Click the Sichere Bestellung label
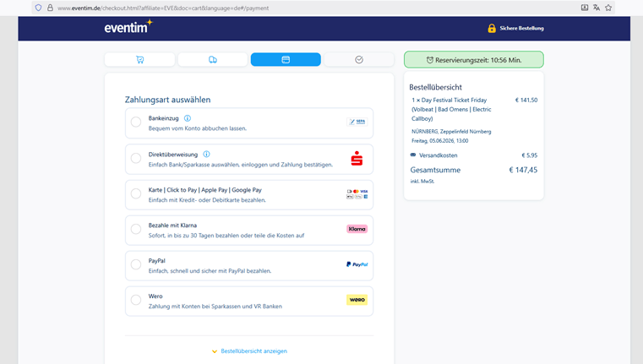 coord(521,28)
